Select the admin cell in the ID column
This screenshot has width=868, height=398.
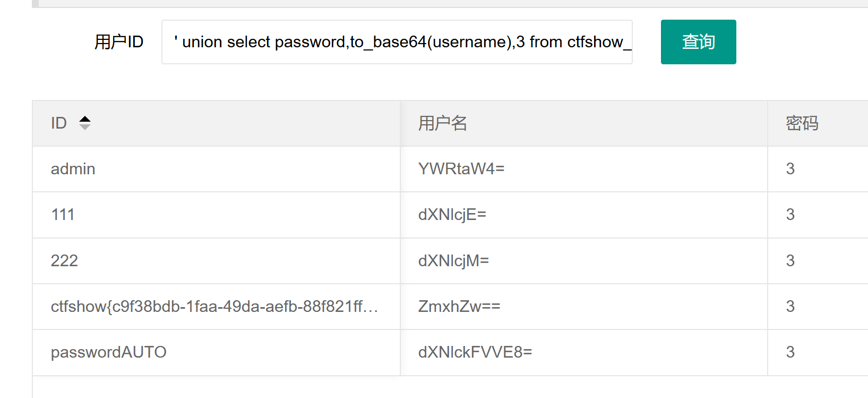click(x=73, y=169)
